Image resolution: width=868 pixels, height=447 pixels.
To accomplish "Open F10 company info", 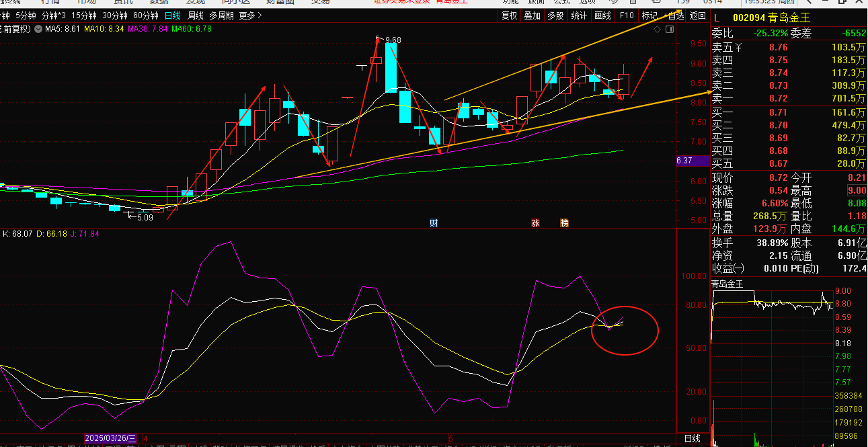I will [627, 15].
